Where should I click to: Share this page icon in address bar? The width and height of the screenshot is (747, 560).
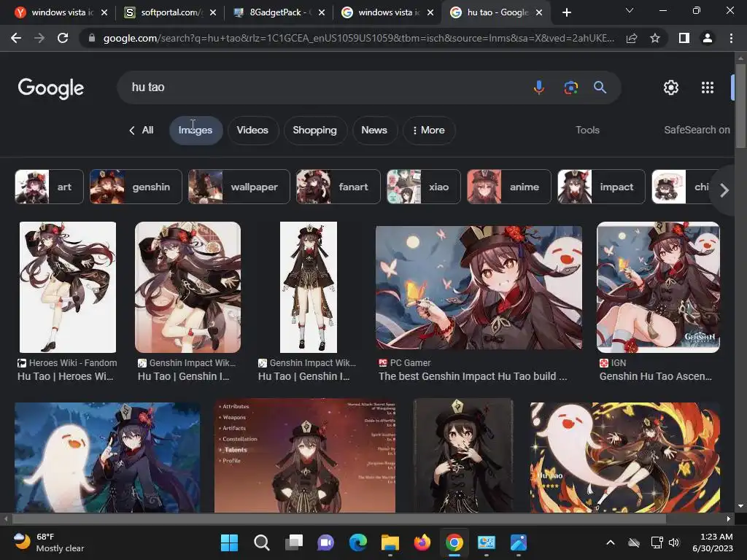coord(632,38)
